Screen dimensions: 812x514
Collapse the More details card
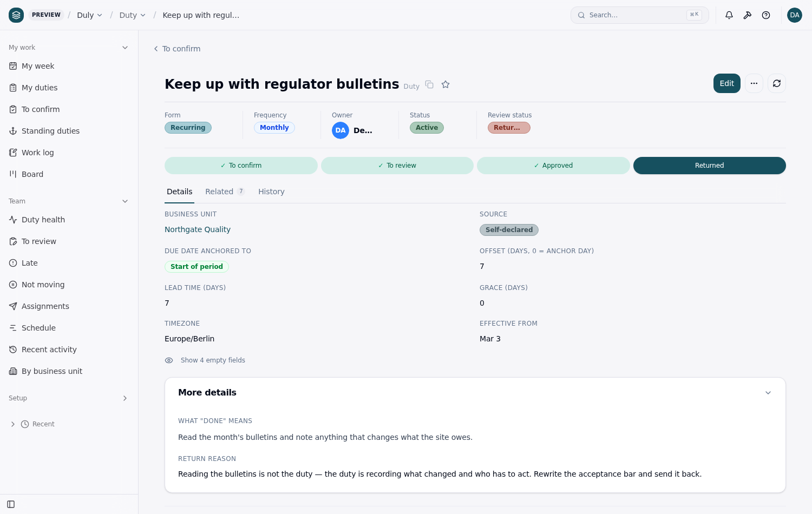point(768,393)
